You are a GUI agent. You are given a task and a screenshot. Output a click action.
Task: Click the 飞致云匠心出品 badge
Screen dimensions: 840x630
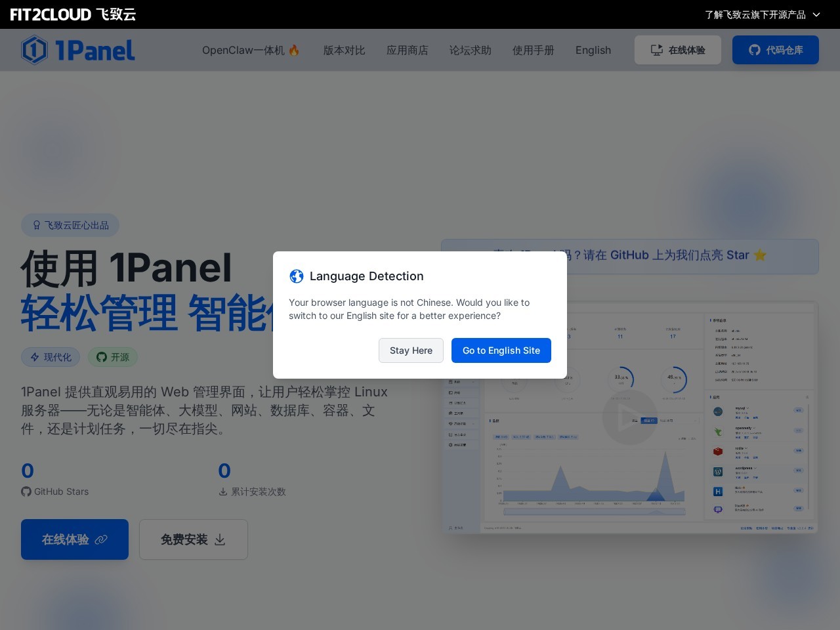[70, 225]
